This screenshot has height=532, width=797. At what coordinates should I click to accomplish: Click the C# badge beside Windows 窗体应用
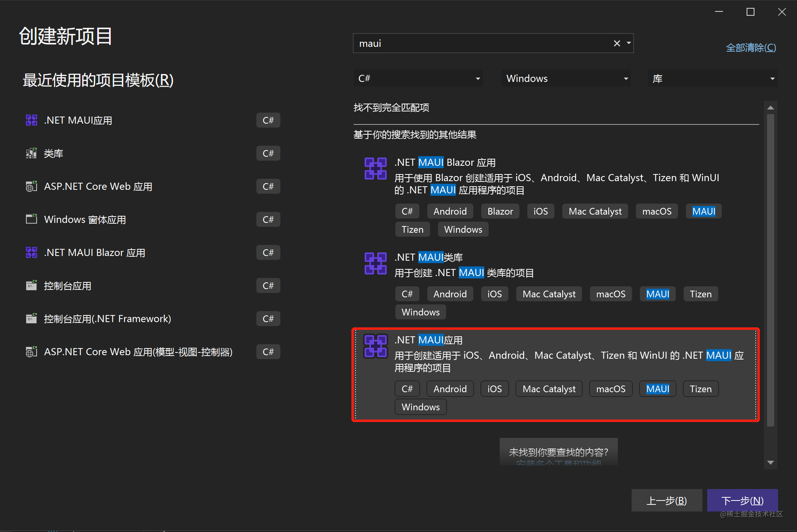(x=268, y=219)
